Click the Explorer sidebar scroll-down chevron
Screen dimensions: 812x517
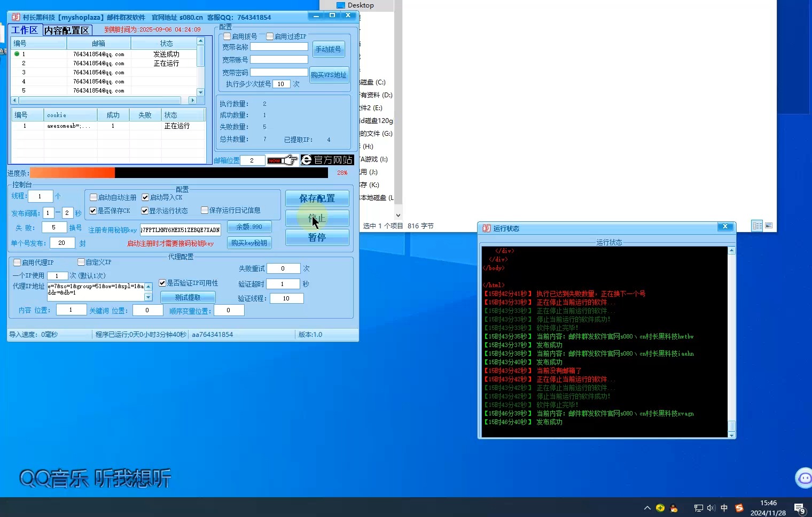[398, 215]
